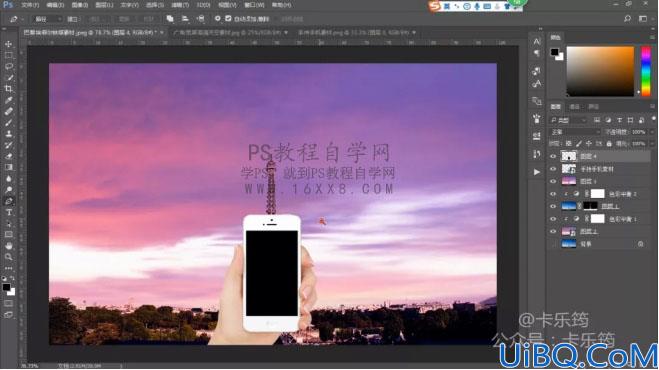
Task: Open path arrangement icon in options bar
Action: [x=200, y=19]
